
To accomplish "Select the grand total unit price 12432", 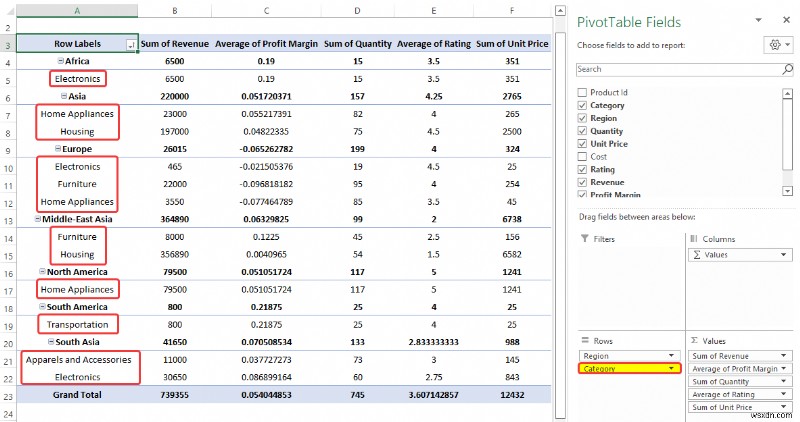I will [x=512, y=395].
